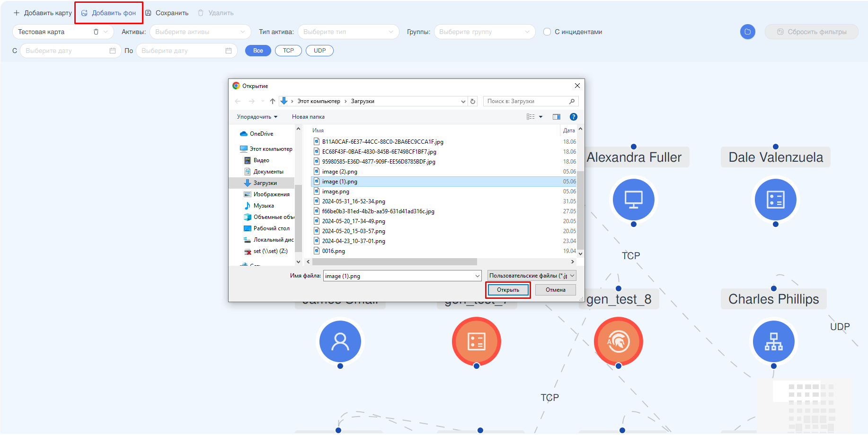This screenshot has width=868, height=435.
Task: Select the blue user node icon
Action: [x=340, y=341]
